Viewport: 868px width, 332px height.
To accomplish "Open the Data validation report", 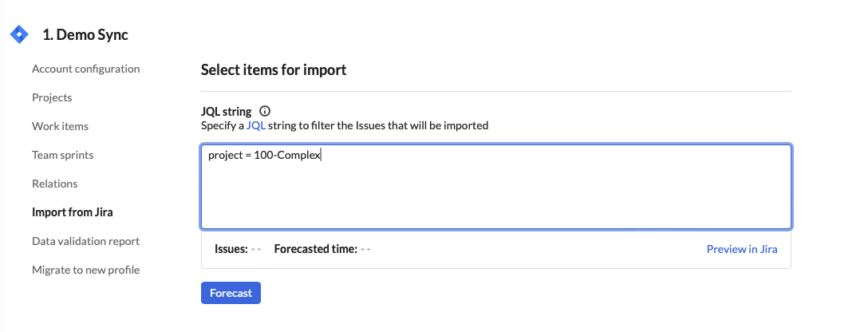I will 85,241.
